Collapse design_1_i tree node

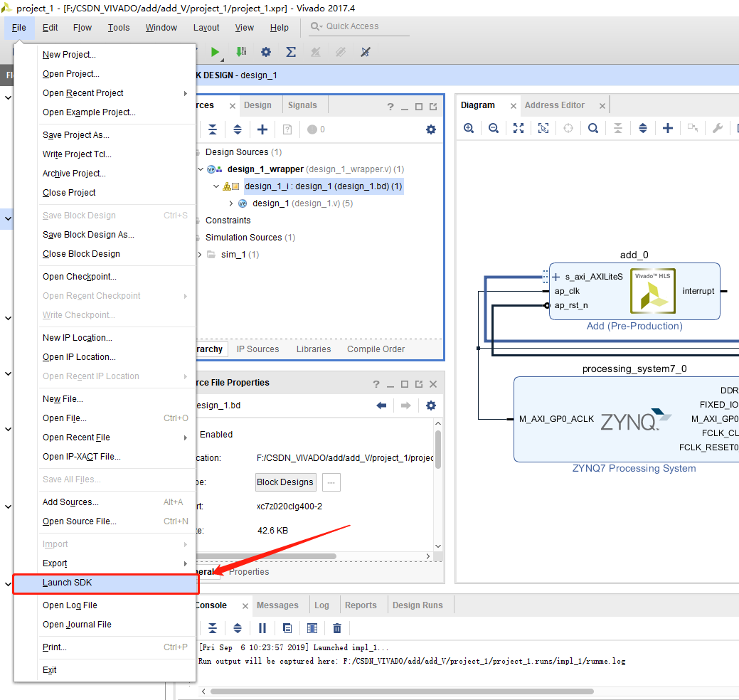pyautogui.click(x=216, y=186)
